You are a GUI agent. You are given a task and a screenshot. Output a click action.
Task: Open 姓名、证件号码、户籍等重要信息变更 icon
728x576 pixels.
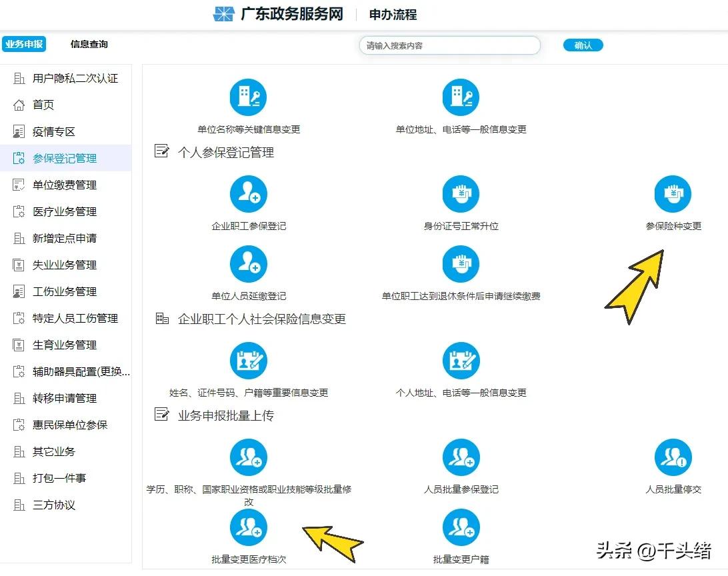click(x=248, y=361)
